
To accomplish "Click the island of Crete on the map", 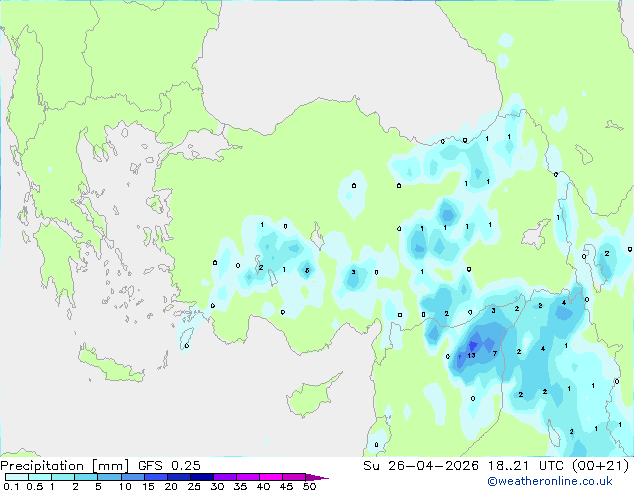I will pos(111,366).
